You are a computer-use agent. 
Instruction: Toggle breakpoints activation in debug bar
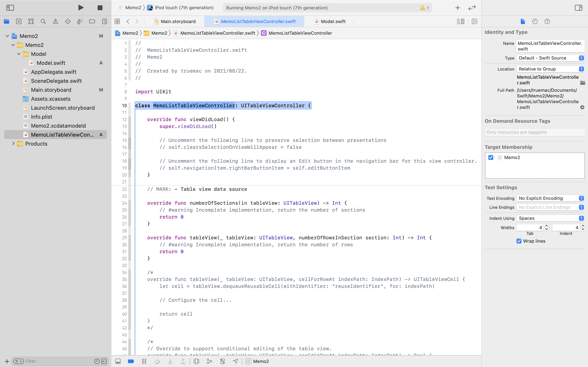(x=131, y=361)
